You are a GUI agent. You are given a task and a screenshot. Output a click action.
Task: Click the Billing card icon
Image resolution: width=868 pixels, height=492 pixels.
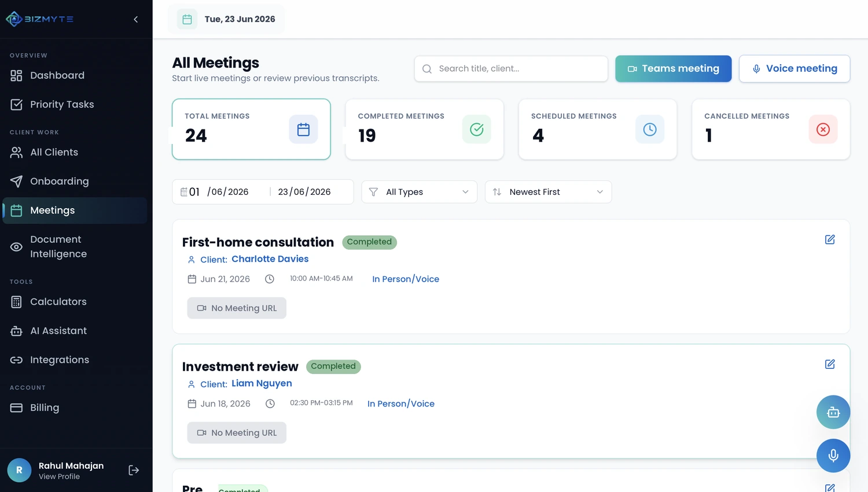[16, 408]
